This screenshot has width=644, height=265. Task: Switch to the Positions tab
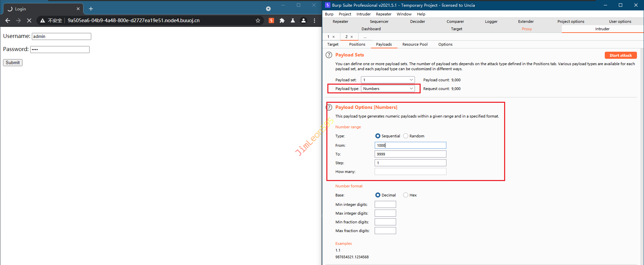[x=357, y=44]
